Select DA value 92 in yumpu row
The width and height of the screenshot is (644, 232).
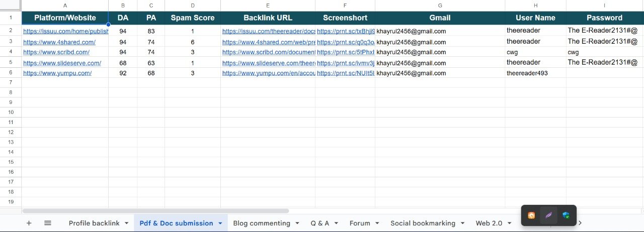[x=123, y=73]
